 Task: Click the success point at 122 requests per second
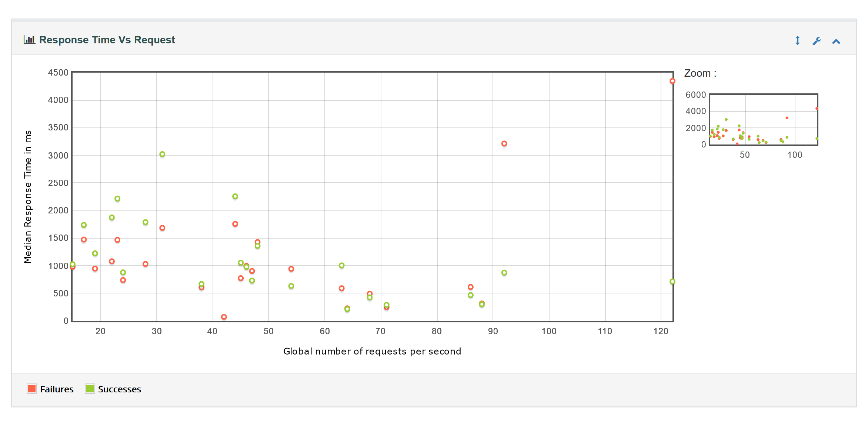(672, 282)
